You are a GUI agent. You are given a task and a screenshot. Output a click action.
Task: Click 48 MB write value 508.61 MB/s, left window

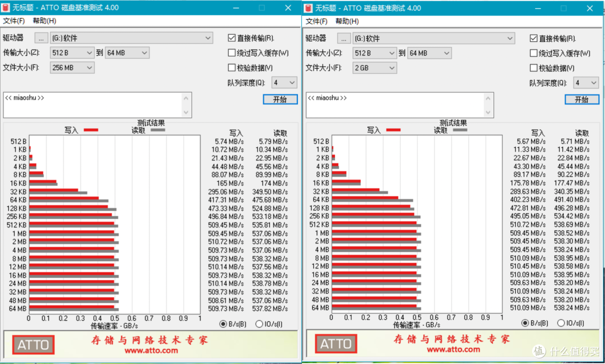[x=226, y=300]
